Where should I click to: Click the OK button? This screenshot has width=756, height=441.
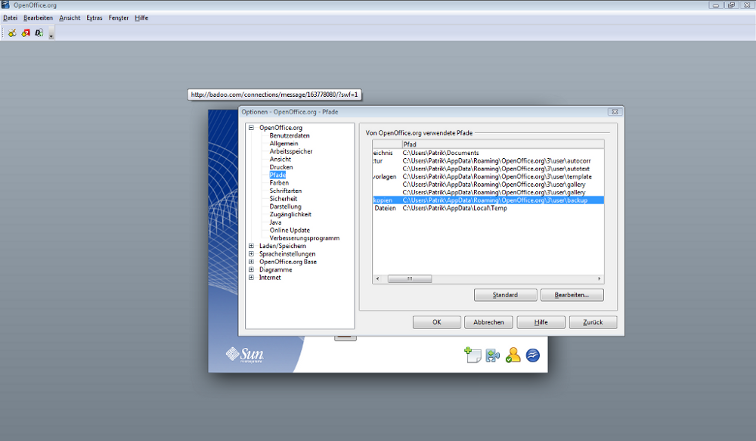(437, 322)
